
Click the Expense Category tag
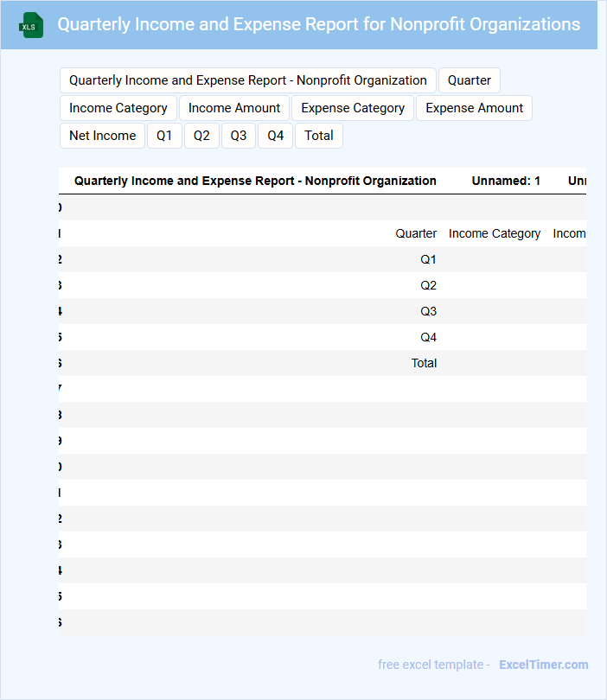pyautogui.click(x=353, y=108)
